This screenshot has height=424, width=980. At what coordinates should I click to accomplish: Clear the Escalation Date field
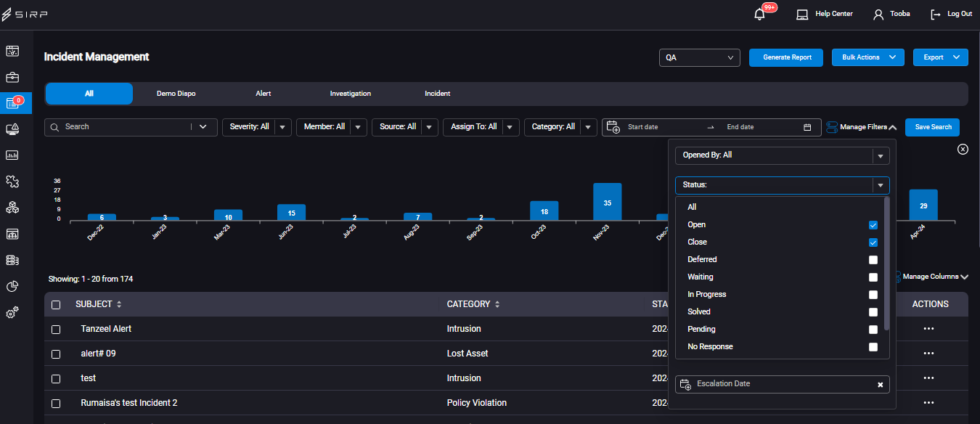tap(881, 385)
